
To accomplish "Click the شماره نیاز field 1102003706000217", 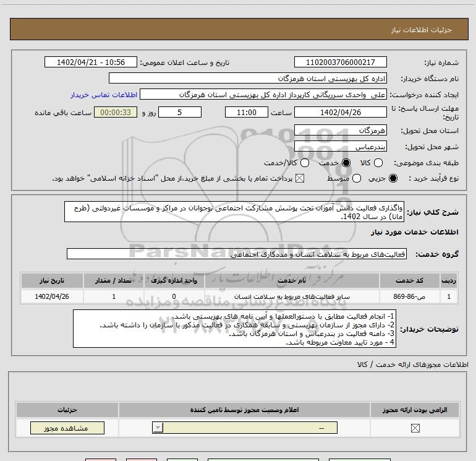I will [x=340, y=62].
